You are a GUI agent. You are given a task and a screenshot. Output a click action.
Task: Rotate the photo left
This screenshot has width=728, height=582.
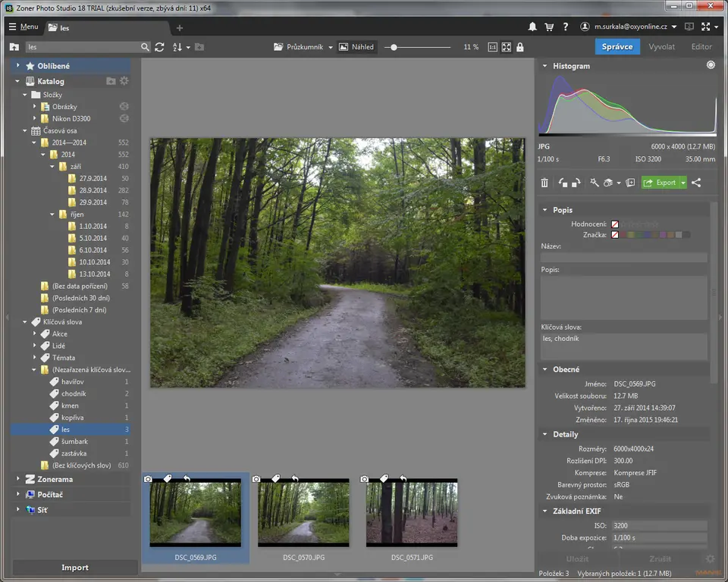(x=563, y=183)
